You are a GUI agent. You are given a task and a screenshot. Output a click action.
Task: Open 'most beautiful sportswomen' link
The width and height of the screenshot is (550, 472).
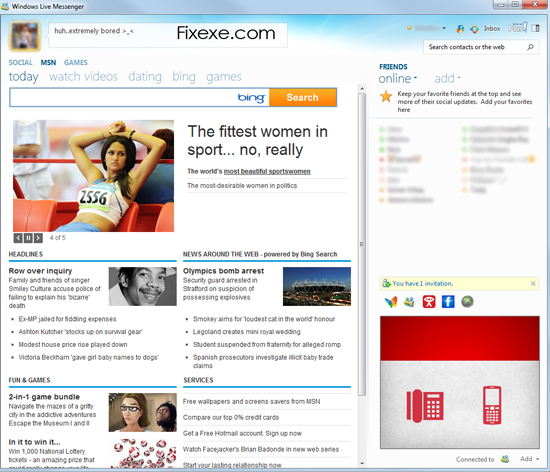tap(267, 171)
